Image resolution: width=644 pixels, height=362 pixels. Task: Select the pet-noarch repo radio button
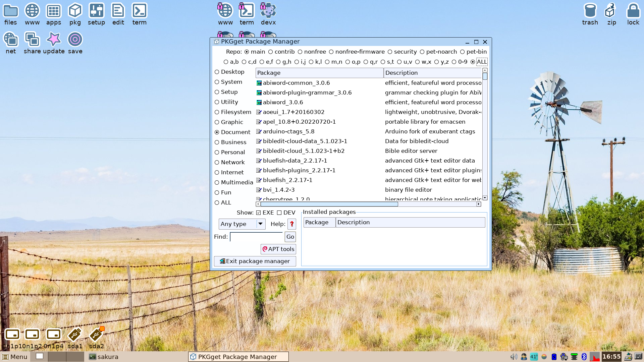click(x=422, y=52)
